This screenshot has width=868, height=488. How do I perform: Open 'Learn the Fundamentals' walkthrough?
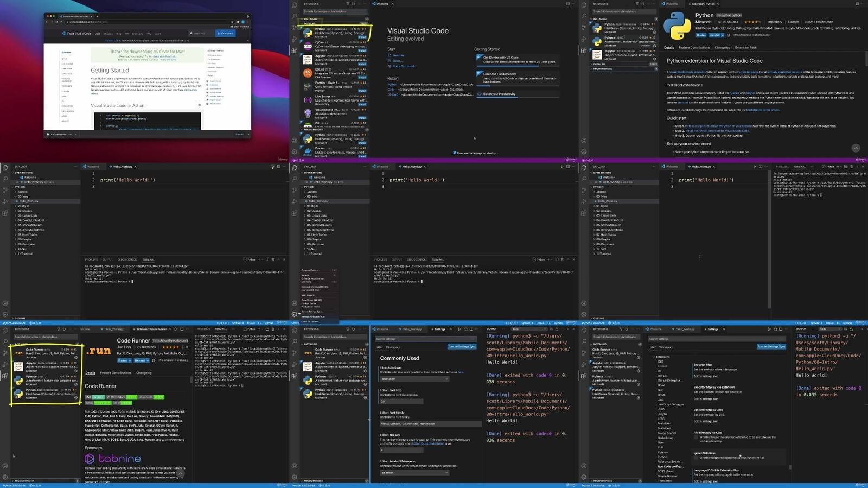pos(516,78)
